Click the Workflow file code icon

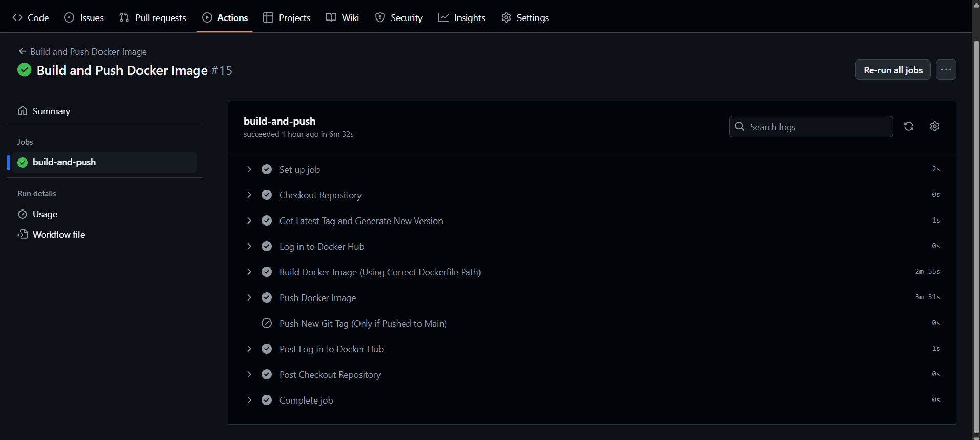pos(23,234)
